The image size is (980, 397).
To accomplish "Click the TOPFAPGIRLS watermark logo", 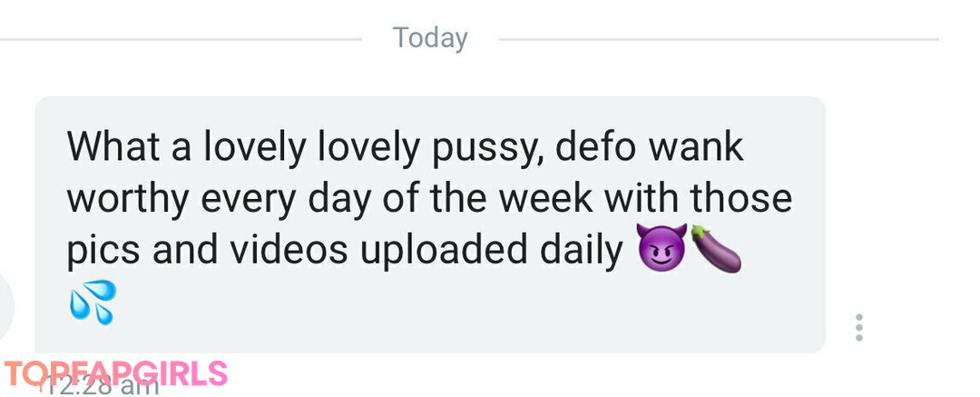I will point(115,373).
